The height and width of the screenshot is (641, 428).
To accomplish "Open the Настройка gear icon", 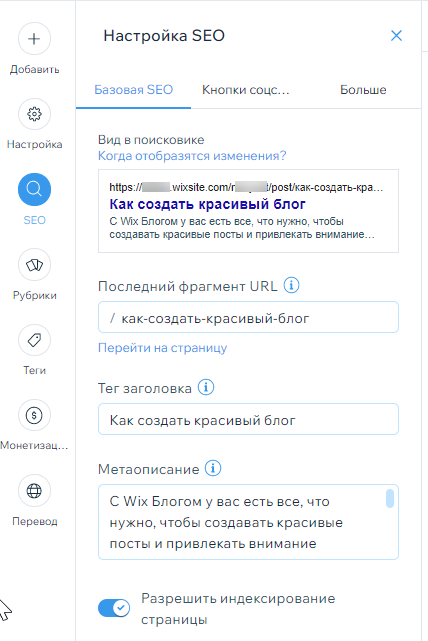I will tap(34, 114).
